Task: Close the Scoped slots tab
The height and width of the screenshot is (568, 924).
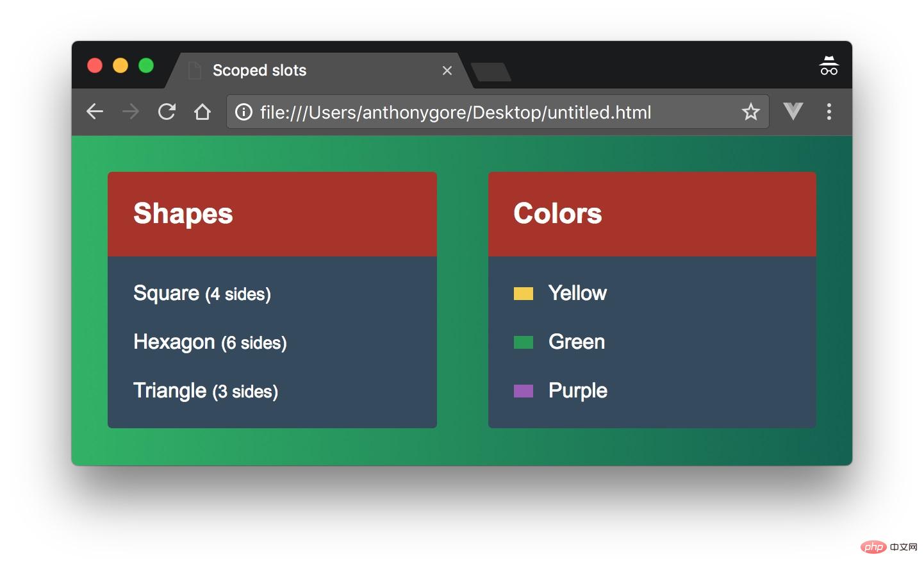Action: (x=447, y=71)
